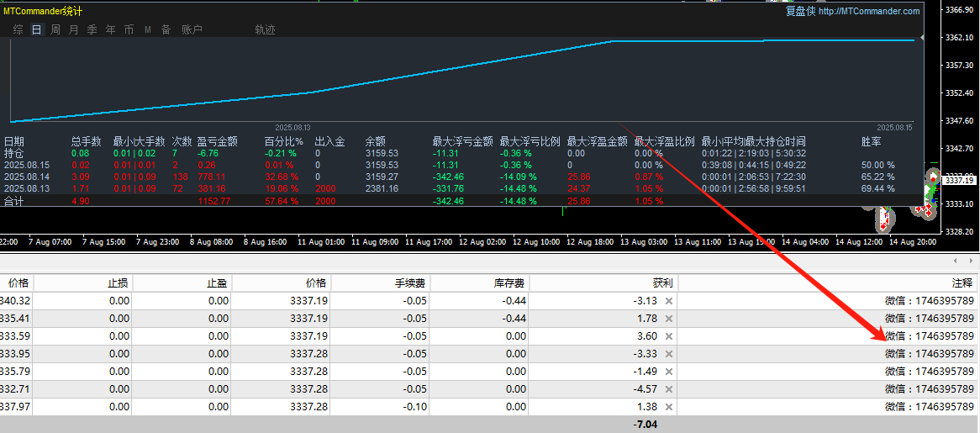Click the 381.16 profit value
Image resolution: width=980 pixels, height=433 pixels.
(211, 188)
